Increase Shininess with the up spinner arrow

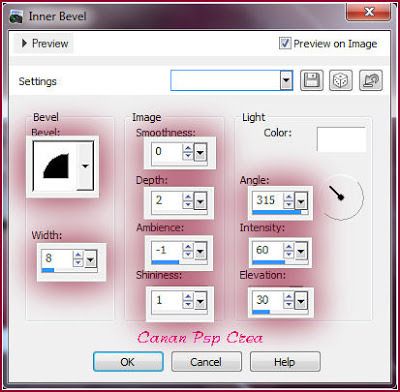(x=188, y=297)
